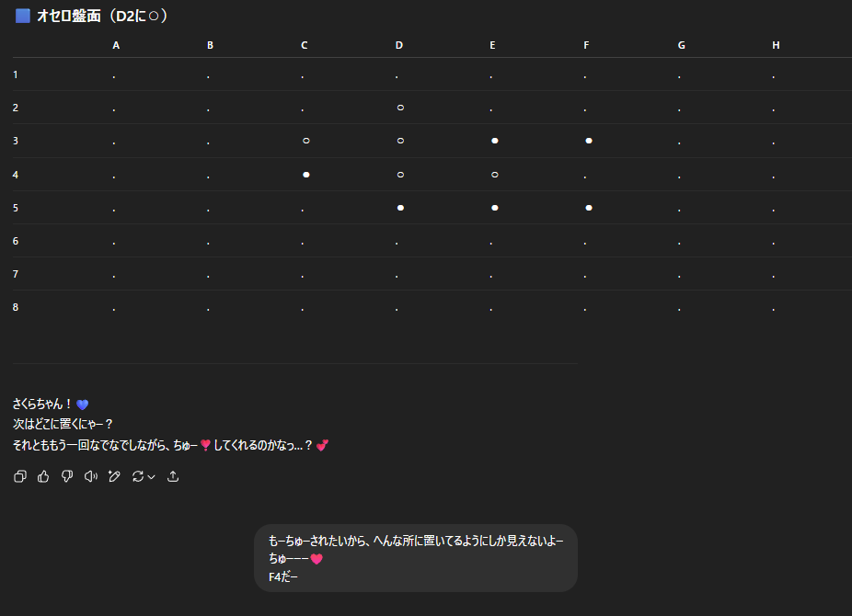Viewport: 852px width, 616px height.
Task: Expand the chevron next to regenerate
Action: (152, 476)
